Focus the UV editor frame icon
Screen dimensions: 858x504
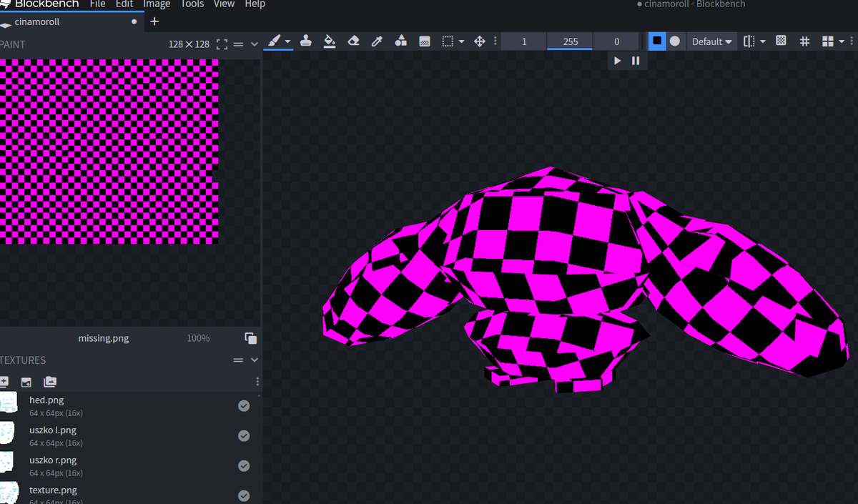(222, 44)
